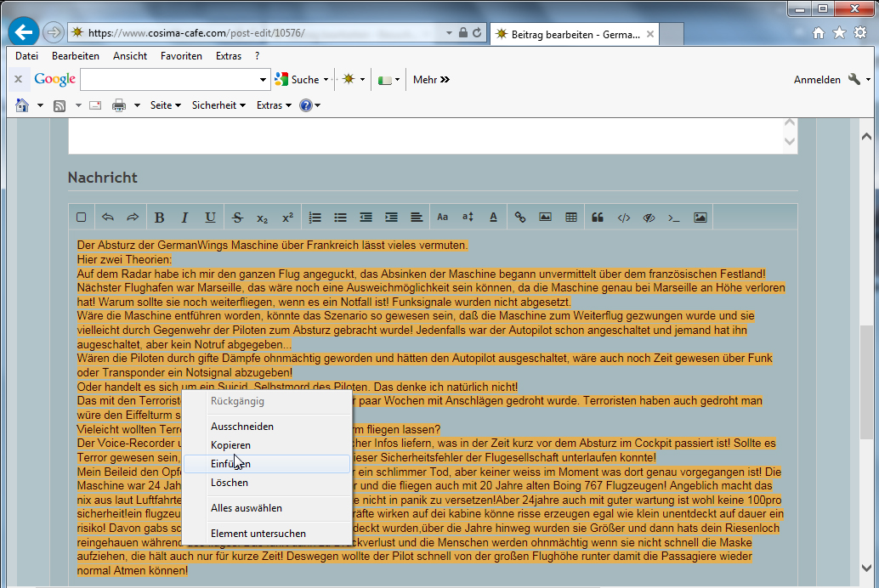
Task: Insert code with the code brackets icon
Action: click(623, 218)
